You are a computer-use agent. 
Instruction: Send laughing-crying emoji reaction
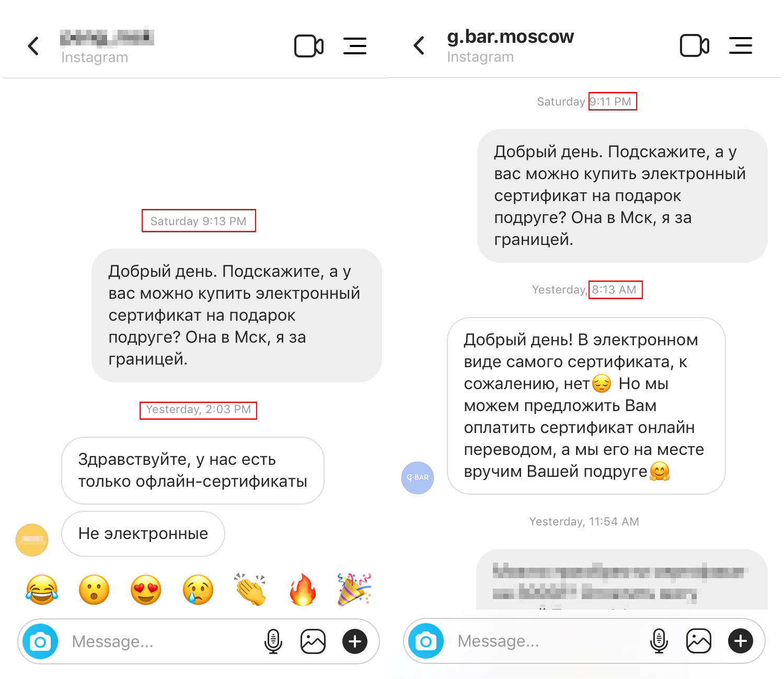(x=42, y=590)
